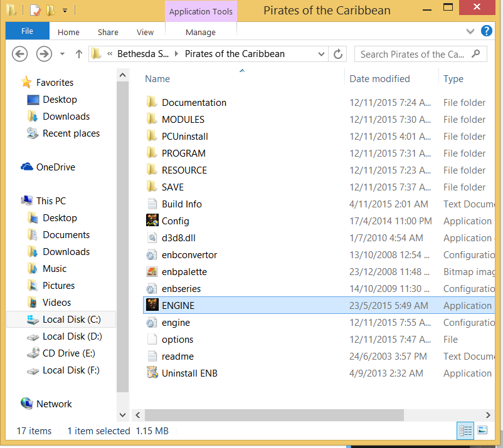Click the breadcrumb arrow after Bethesda S...
The height and width of the screenshot is (448, 503).
[176, 54]
